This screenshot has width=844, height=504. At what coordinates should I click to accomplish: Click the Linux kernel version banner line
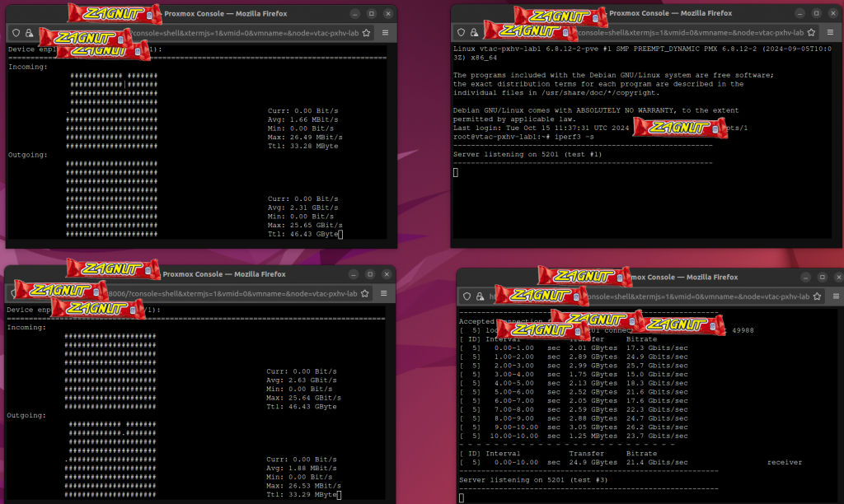tap(642, 53)
